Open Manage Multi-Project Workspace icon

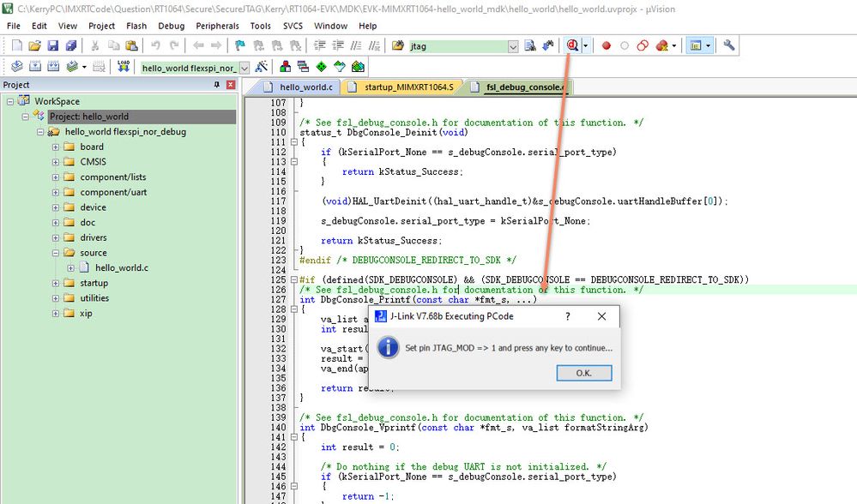[304, 67]
